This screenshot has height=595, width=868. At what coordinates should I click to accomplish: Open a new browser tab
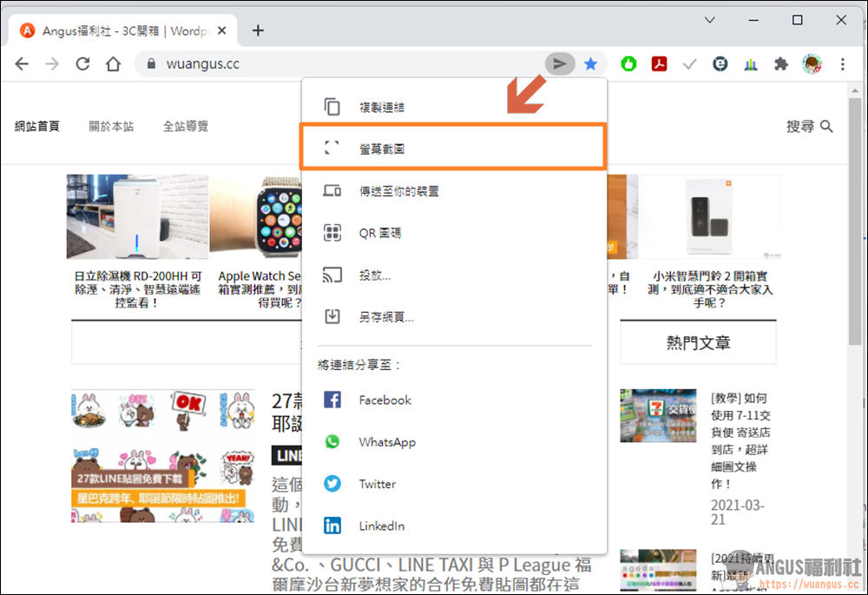258,30
